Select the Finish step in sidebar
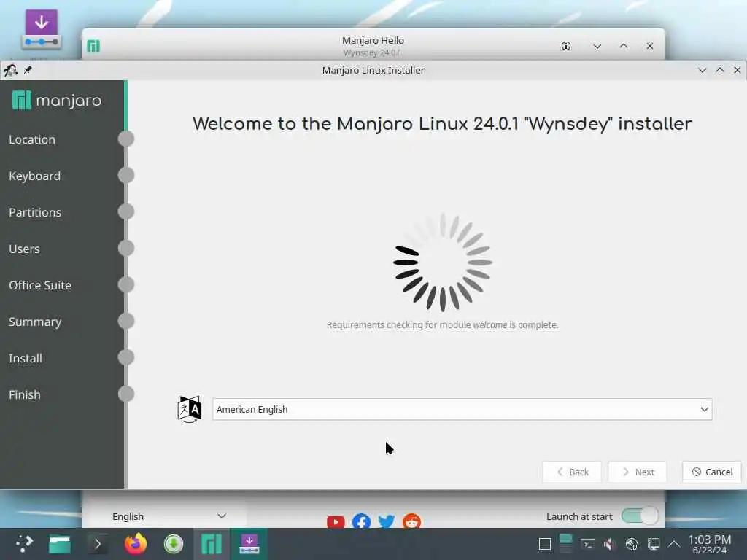The width and height of the screenshot is (747, 560). coord(24,394)
